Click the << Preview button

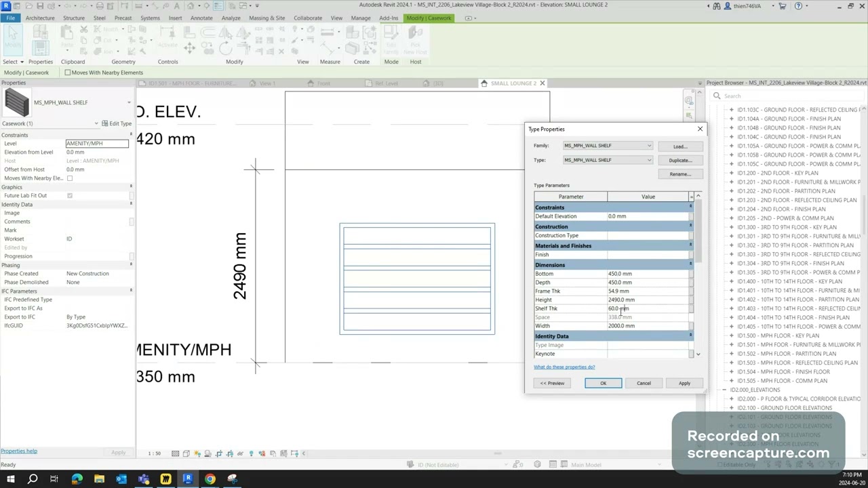click(x=552, y=383)
